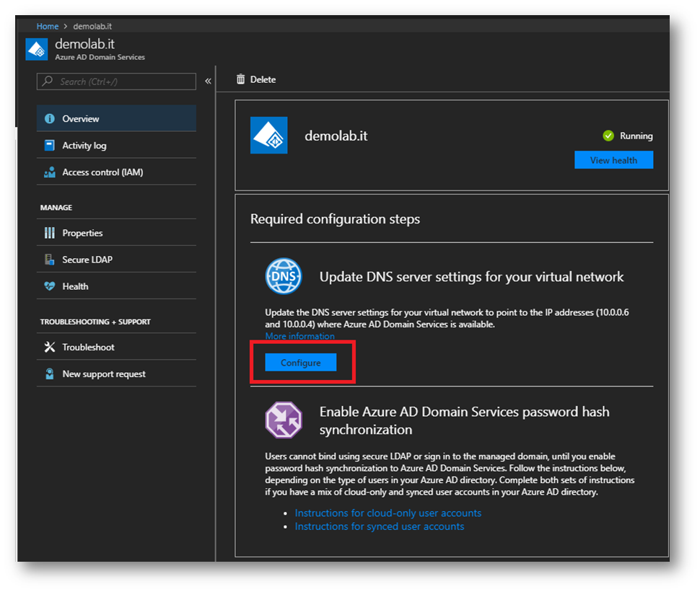Click the Azure AD Domain Services subtitle

click(100, 57)
